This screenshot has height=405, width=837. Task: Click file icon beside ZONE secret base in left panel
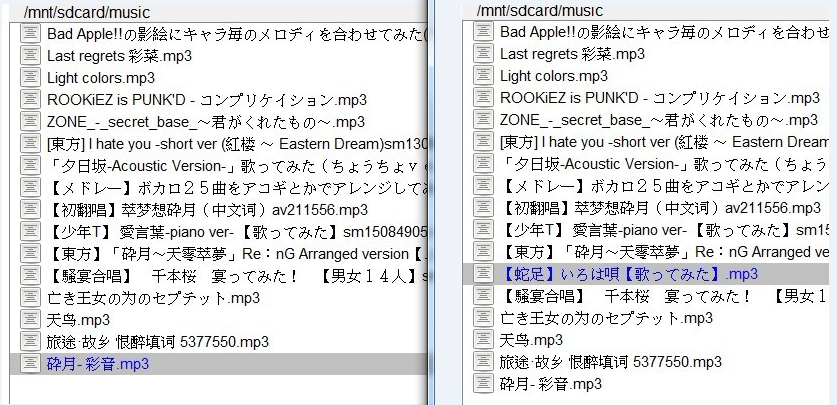point(30,121)
